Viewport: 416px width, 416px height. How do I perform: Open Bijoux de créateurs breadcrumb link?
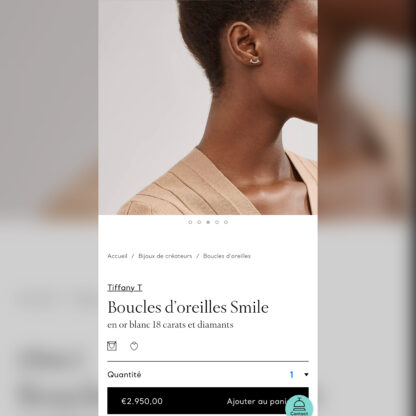tap(165, 256)
